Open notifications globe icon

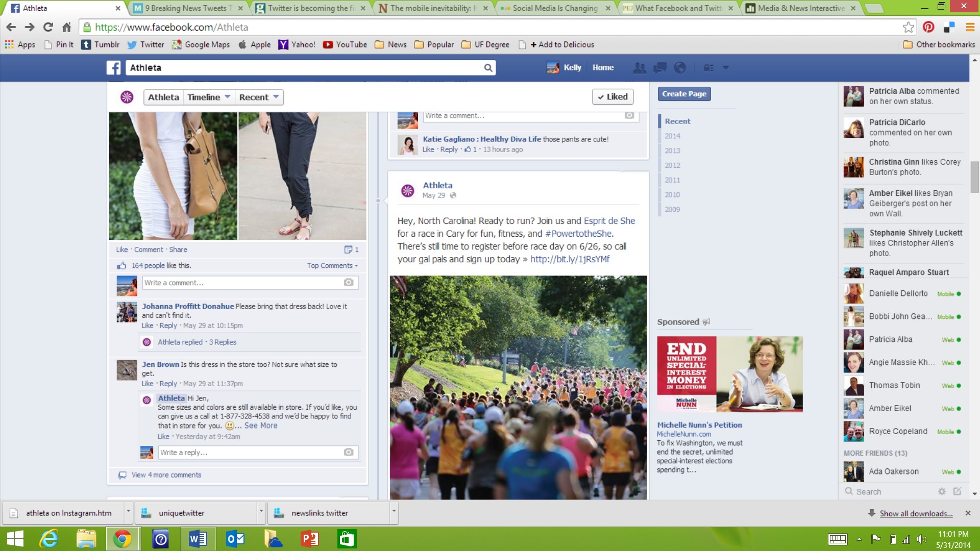pos(680,67)
